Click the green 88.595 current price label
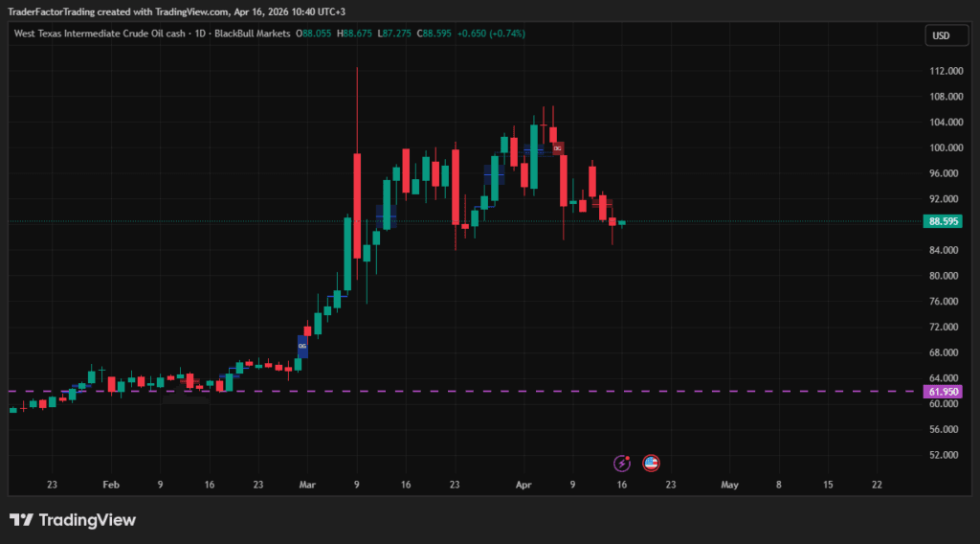 (943, 221)
